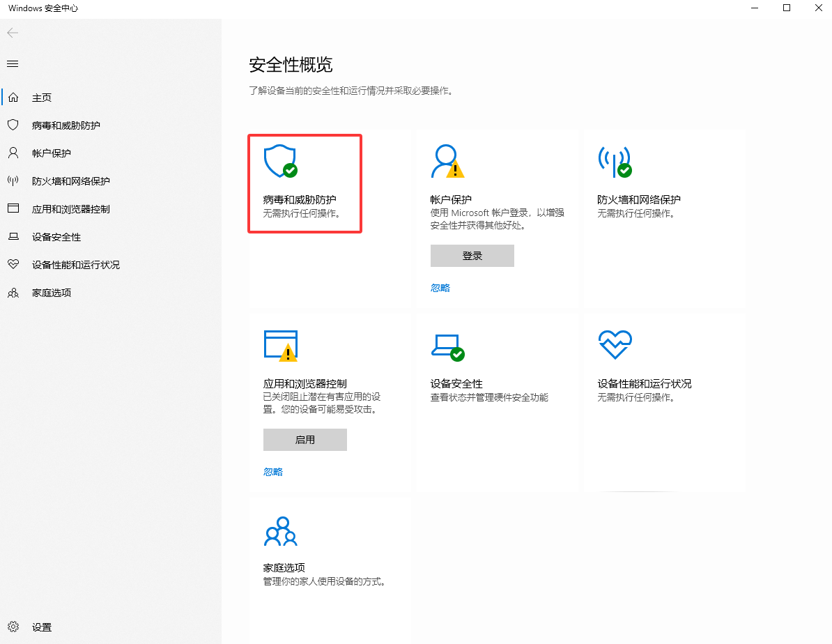This screenshot has height=644, width=832.
Task: Click the antenna icon for 防火墙和网络保护 in sidebar
Action: (x=13, y=181)
